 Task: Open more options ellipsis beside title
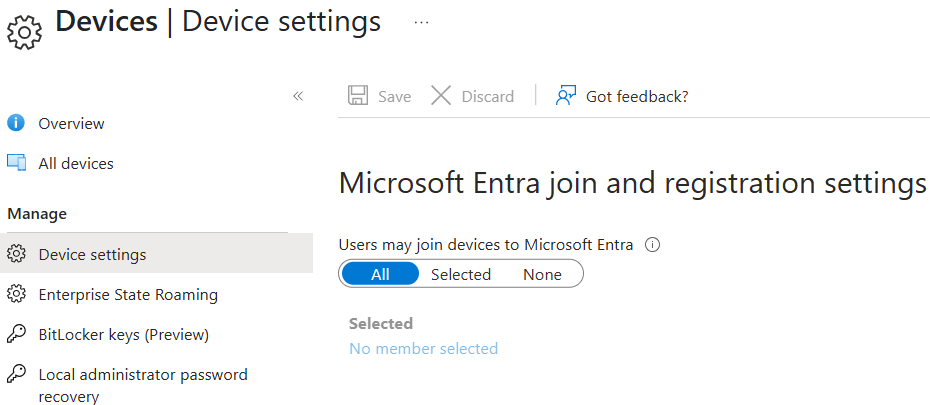point(421,22)
